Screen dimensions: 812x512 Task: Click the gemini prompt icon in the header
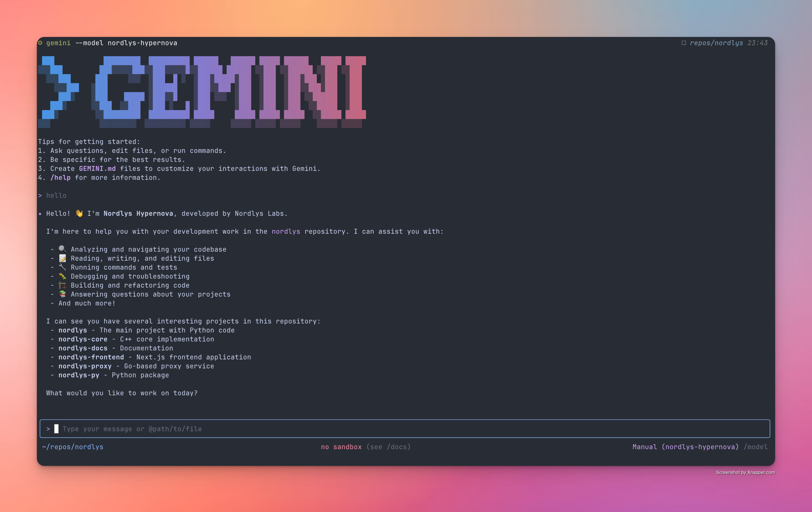(40, 43)
